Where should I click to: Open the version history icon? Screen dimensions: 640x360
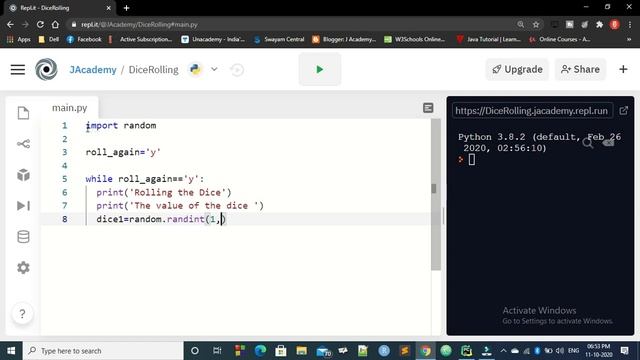click(237, 70)
